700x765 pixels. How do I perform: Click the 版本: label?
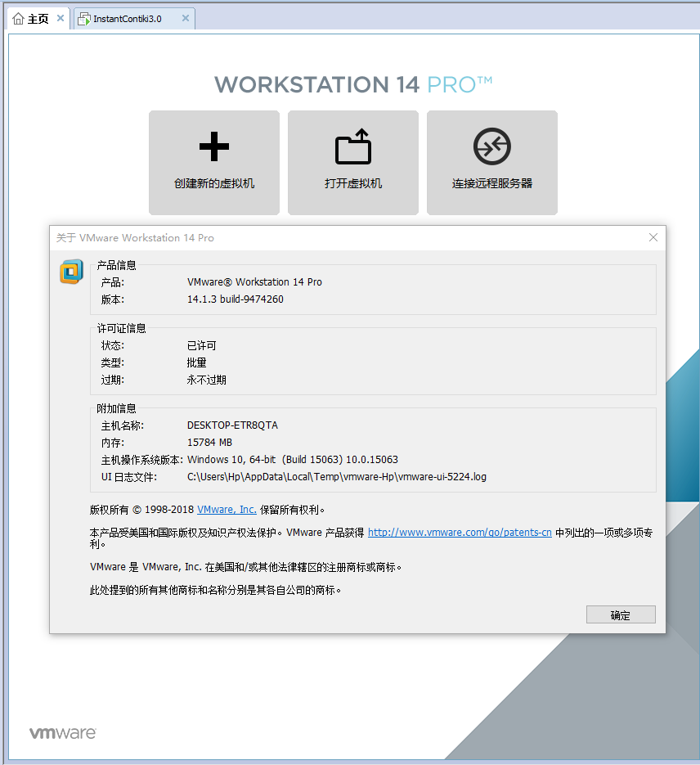[x=113, y=299]
